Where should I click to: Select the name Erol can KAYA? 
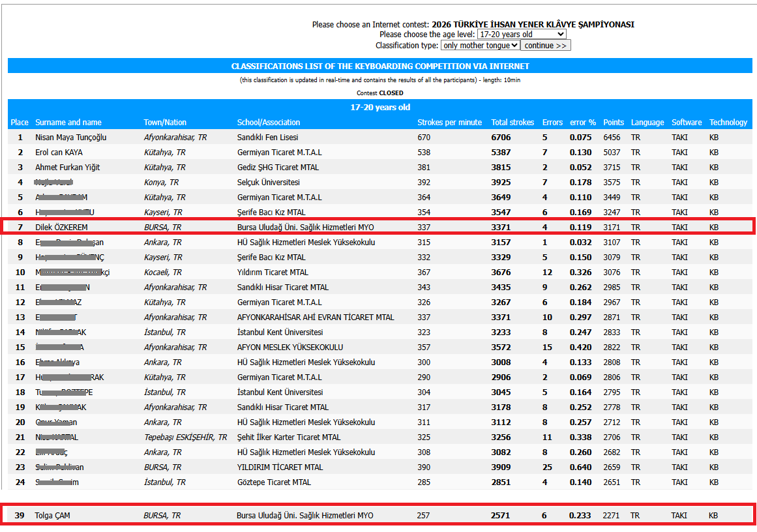point(59,153)
